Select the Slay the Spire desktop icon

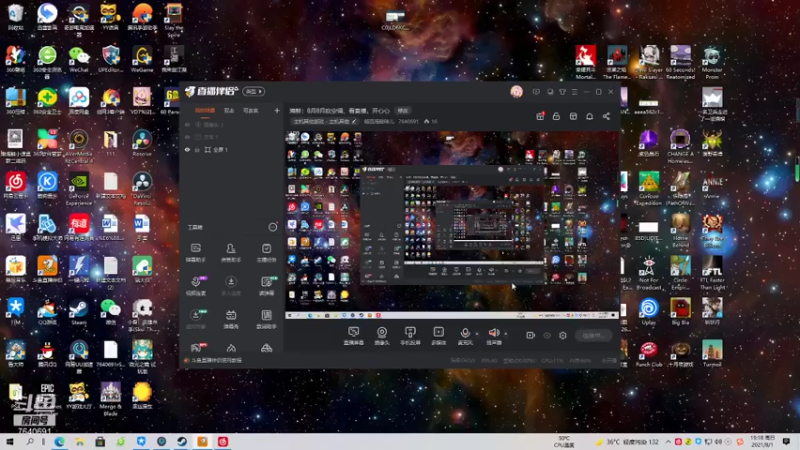click(x=173, y=20)
